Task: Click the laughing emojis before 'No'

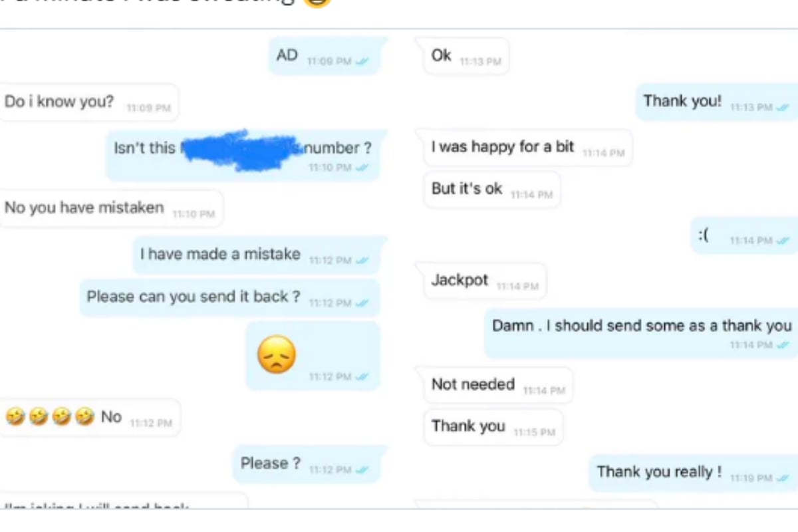Action: point(50,417)
